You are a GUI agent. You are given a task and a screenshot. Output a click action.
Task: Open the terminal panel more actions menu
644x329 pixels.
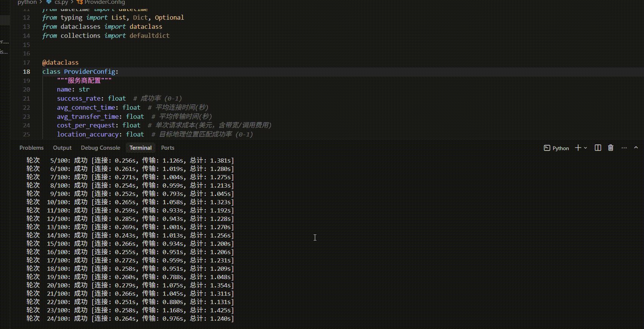(x=624, y=148)
